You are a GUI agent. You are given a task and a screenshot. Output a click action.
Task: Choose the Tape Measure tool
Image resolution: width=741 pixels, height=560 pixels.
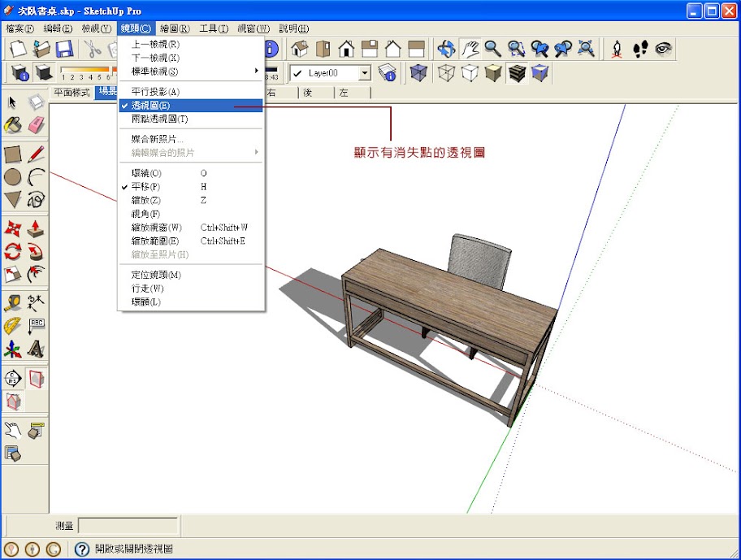pyautogui.click(x=13, y=302)
